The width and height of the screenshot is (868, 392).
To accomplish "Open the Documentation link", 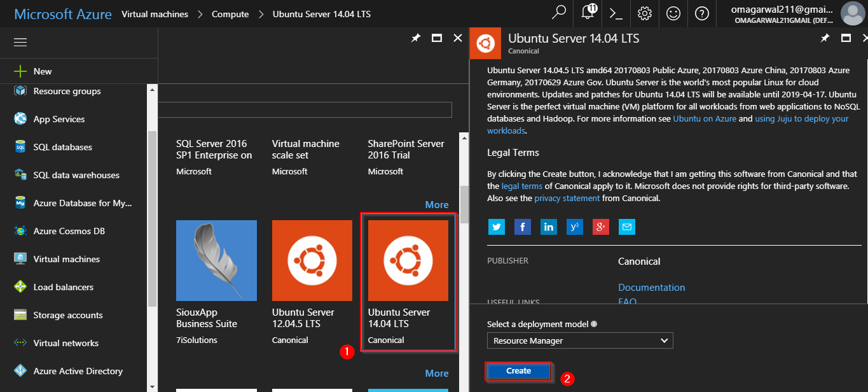I will coord(652,287).
